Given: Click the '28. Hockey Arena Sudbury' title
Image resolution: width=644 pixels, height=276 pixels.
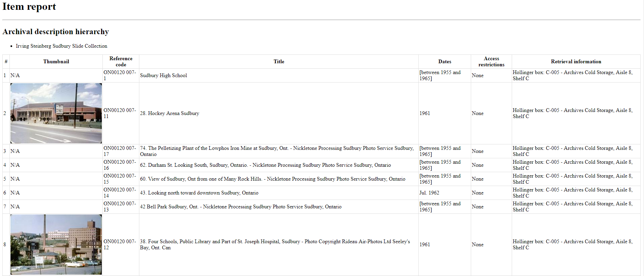Looking at the screenshot, I should [169, 113].
